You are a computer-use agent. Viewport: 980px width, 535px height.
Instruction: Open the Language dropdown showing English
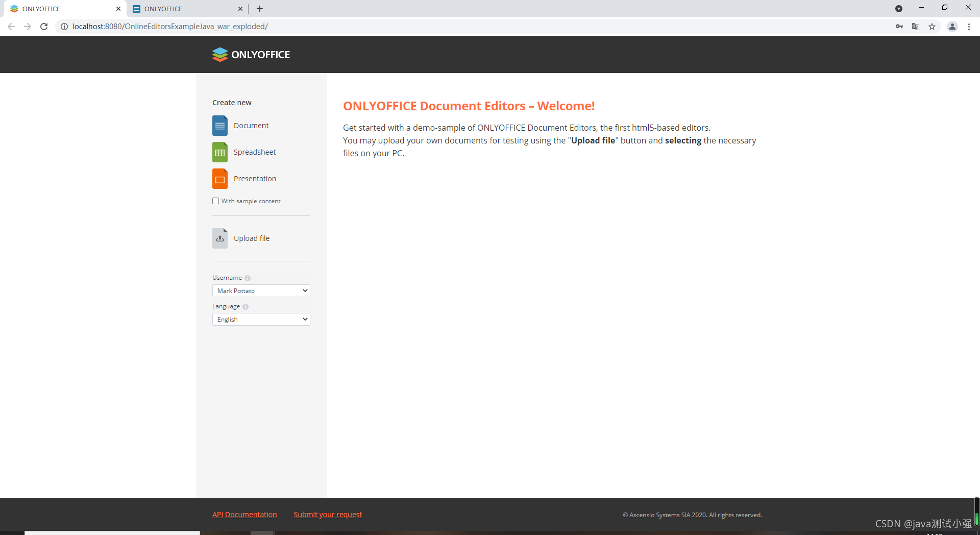261,320
